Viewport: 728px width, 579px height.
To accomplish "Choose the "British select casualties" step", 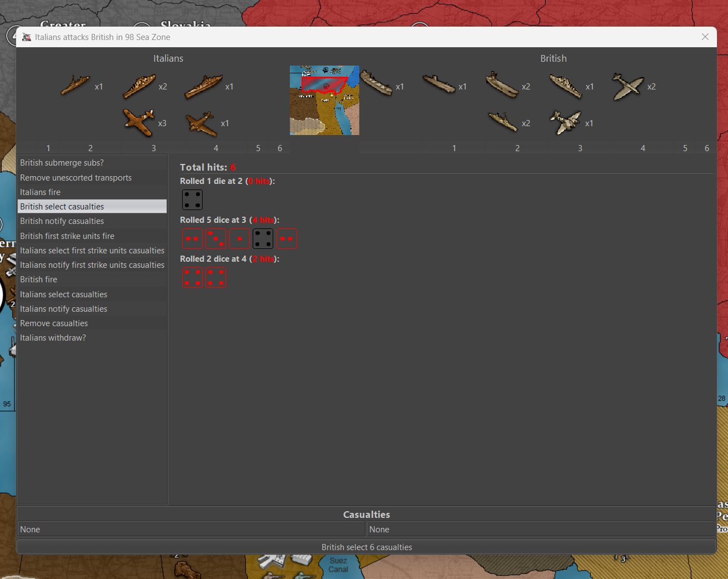I will coord(62,207).
